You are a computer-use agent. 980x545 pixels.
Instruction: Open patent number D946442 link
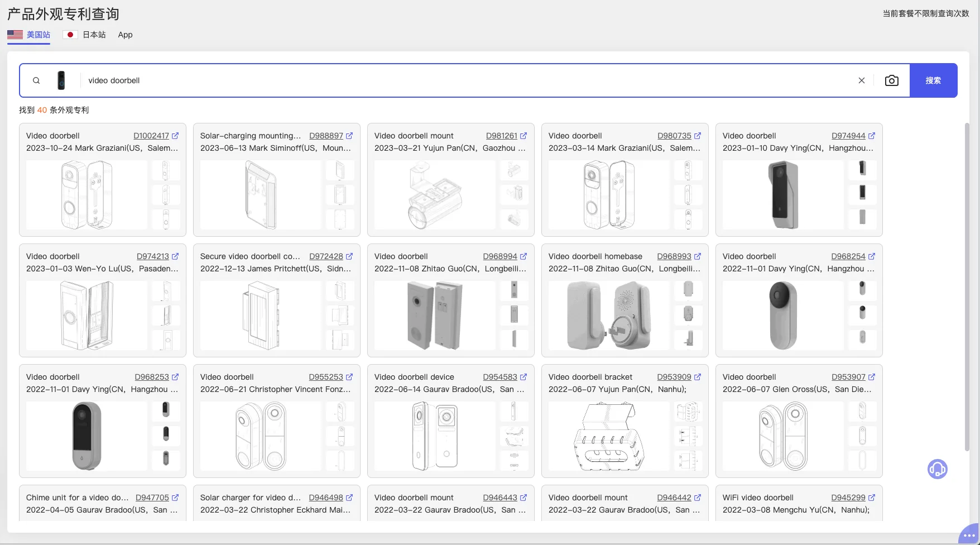(674, 498)
